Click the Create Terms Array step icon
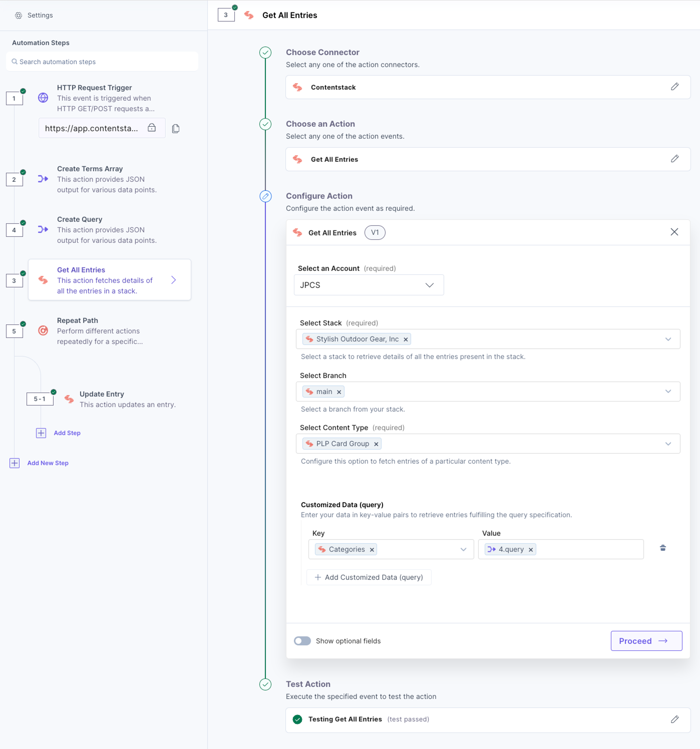The image size is (700, 749). coord(43,179)
